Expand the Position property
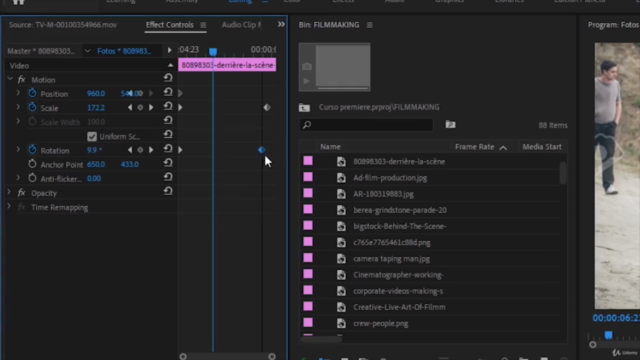Viewport: 640px width, 360px height. pyautogui.click(x=18, y=93)
